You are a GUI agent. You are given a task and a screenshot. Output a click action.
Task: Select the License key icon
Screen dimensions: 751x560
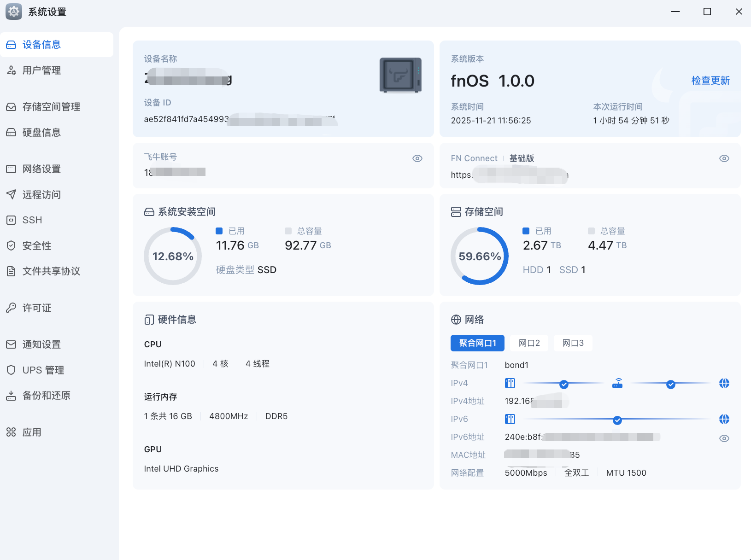[x=11, y=308]
